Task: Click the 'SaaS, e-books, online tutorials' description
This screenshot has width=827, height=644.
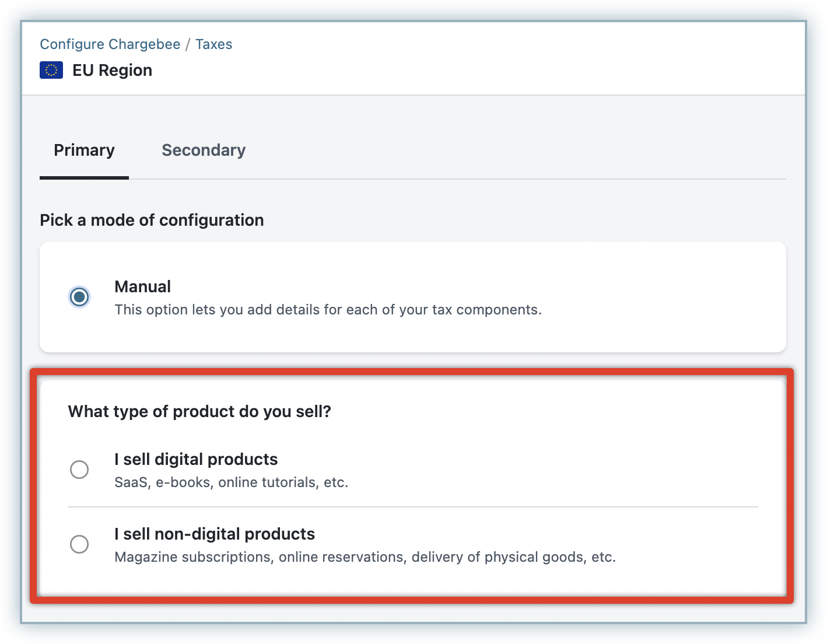Action: (231, 483)
